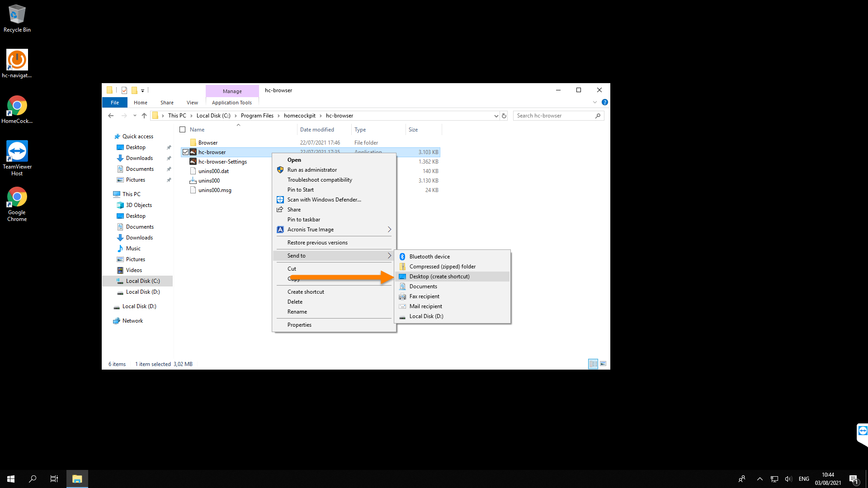868x488 pixels.
Task: Toggle the select-all checkbox in the Name header
Action: (x=183, y=130)
